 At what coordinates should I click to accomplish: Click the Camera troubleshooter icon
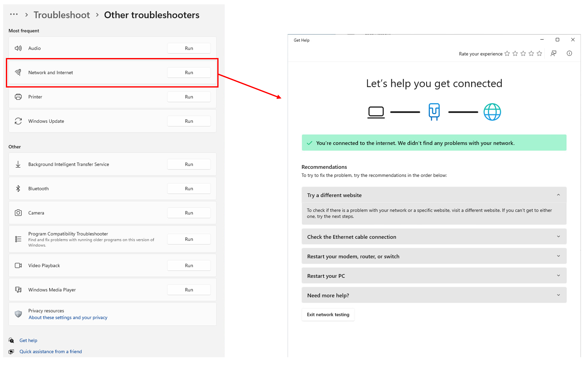pyautogui.click(x=18, y=213)
